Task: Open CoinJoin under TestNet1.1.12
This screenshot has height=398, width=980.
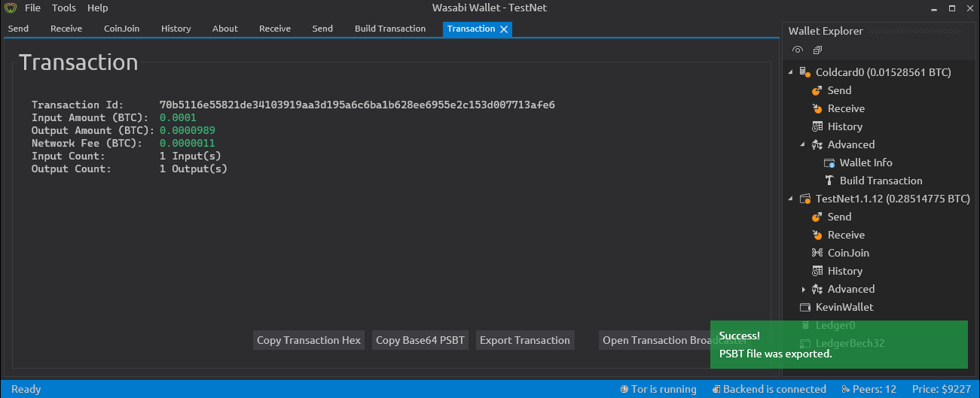Action: point(848,253)
